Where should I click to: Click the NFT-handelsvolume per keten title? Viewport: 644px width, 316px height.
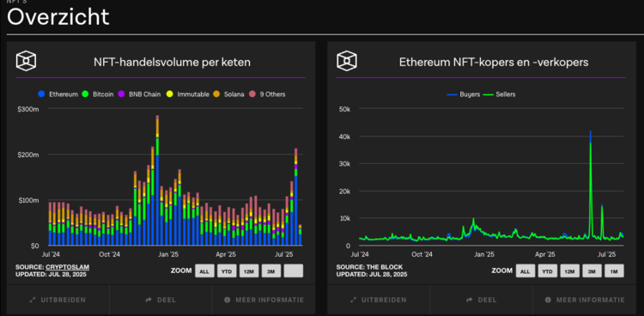(172, 62)
